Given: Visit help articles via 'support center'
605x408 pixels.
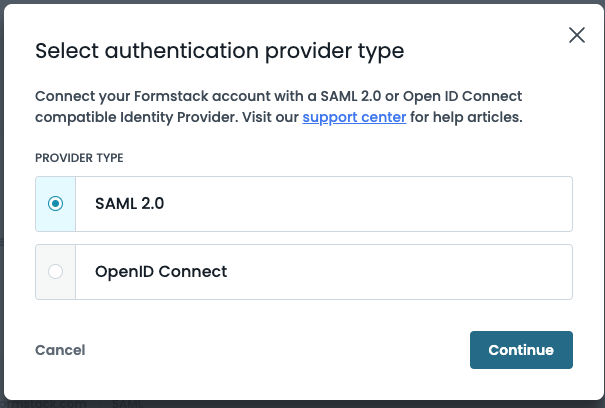Looking at the screenshot, I should pyautogui.click(x=354, y=117).
